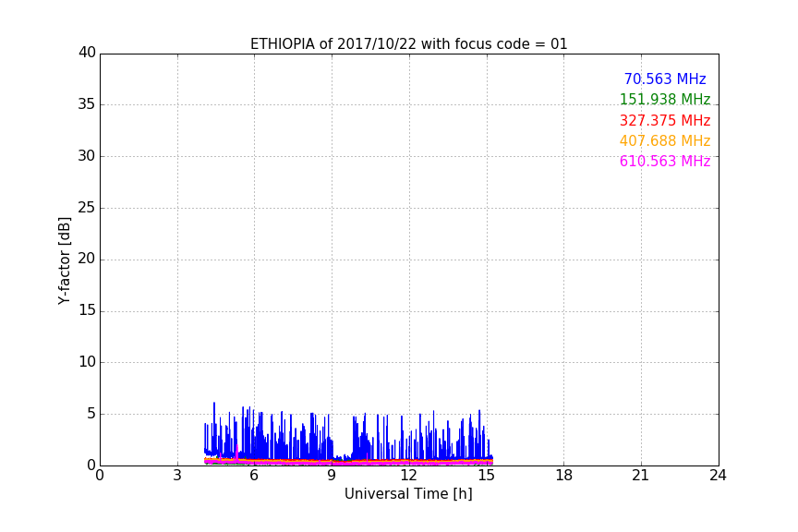This screenshot has height=532, width=798.
Task: Click x-axis tick value 18
Action: tap(563, 476)
